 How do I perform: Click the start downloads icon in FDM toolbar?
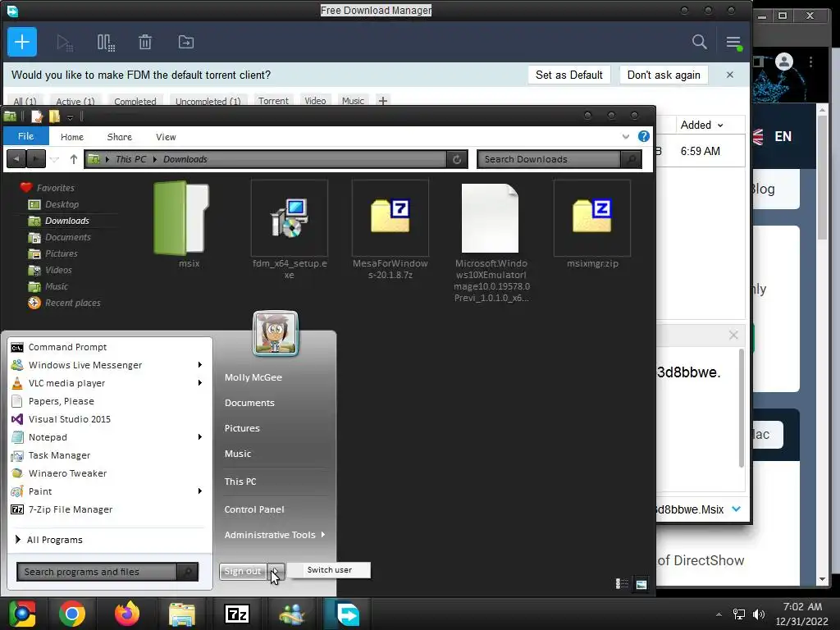click(x=65, y=43)
